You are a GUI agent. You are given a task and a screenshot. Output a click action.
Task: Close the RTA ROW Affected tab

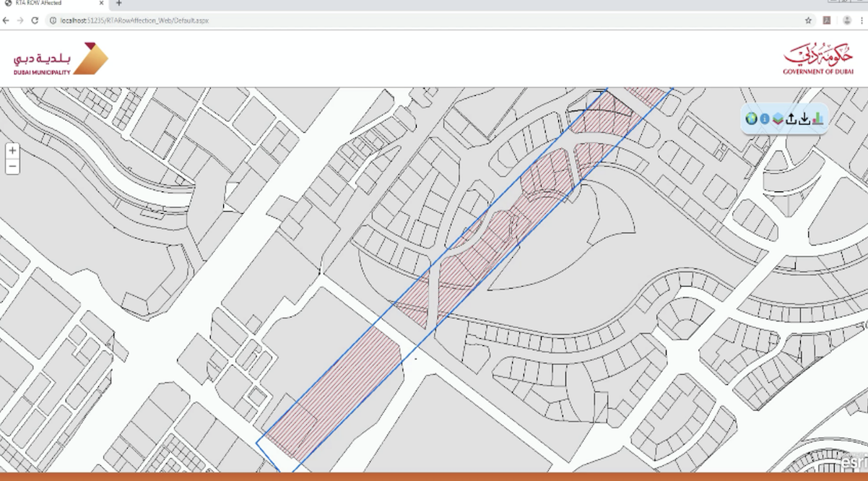coord(101,4)
